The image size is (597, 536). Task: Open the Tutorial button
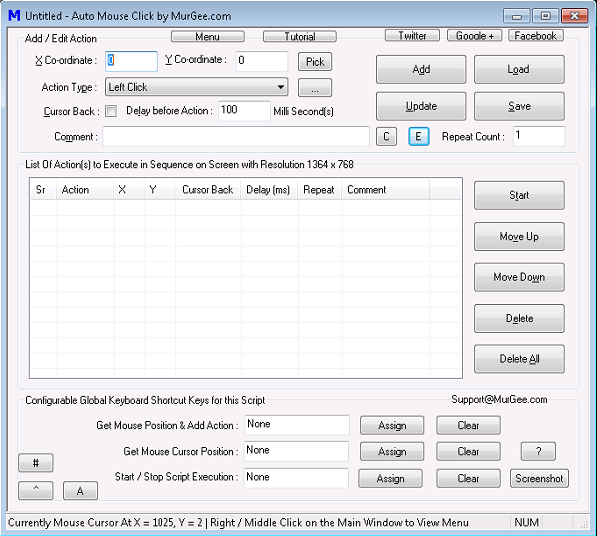[x=300, y=37]
